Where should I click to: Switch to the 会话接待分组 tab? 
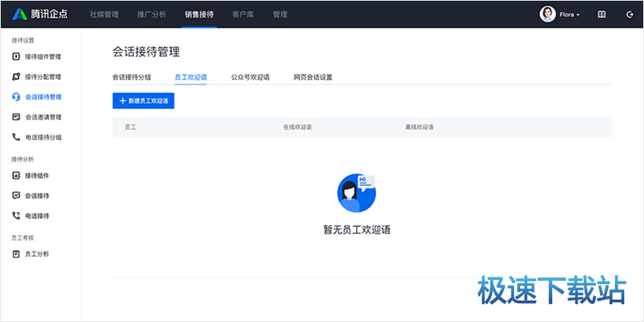coord(131,77)
